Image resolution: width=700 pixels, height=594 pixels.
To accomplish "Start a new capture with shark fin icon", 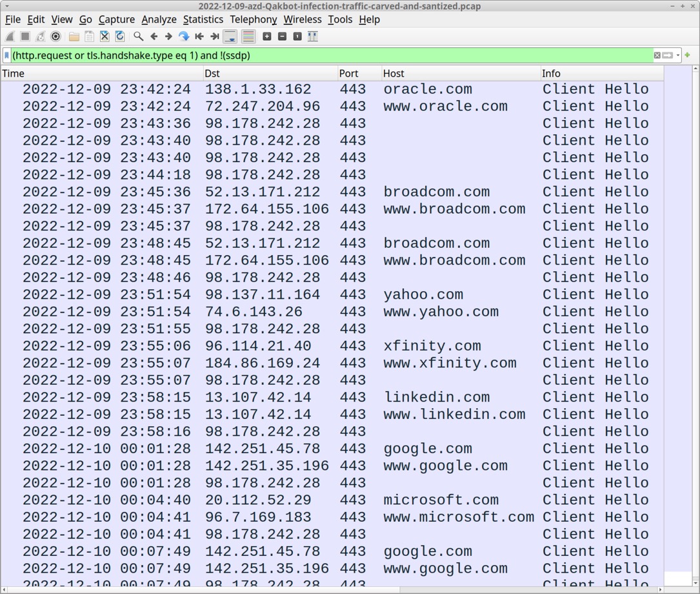I will point(10,37).
